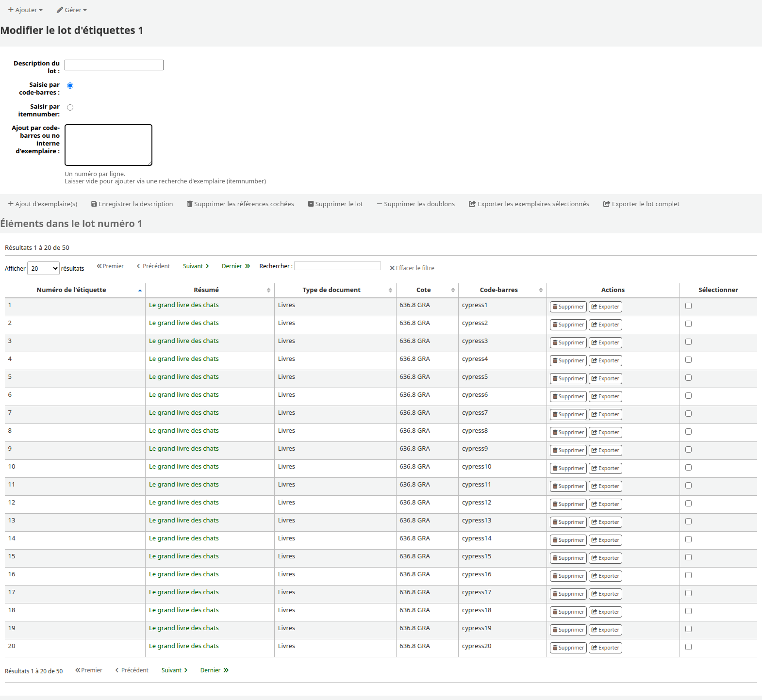Click Supprimer le lot toolbar button
This screenshot has width=762, height=700.
(335, 204)
